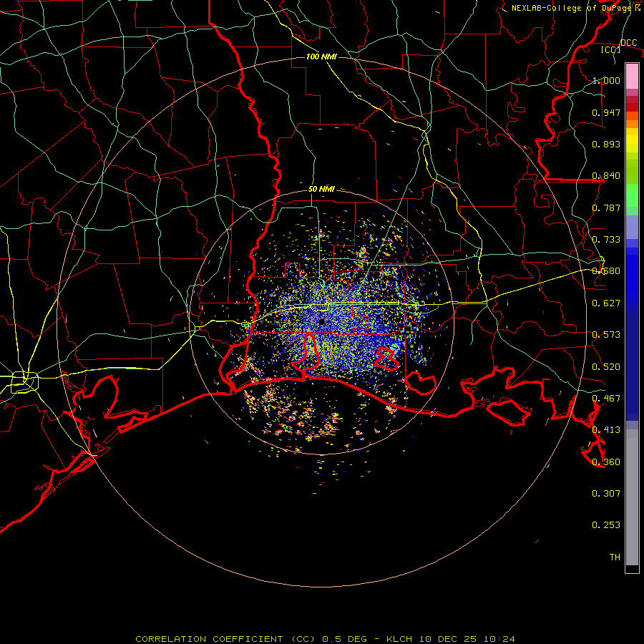Pick the red swatch above 0.947
The image size is (644, 644).
[x=632, y=107]
